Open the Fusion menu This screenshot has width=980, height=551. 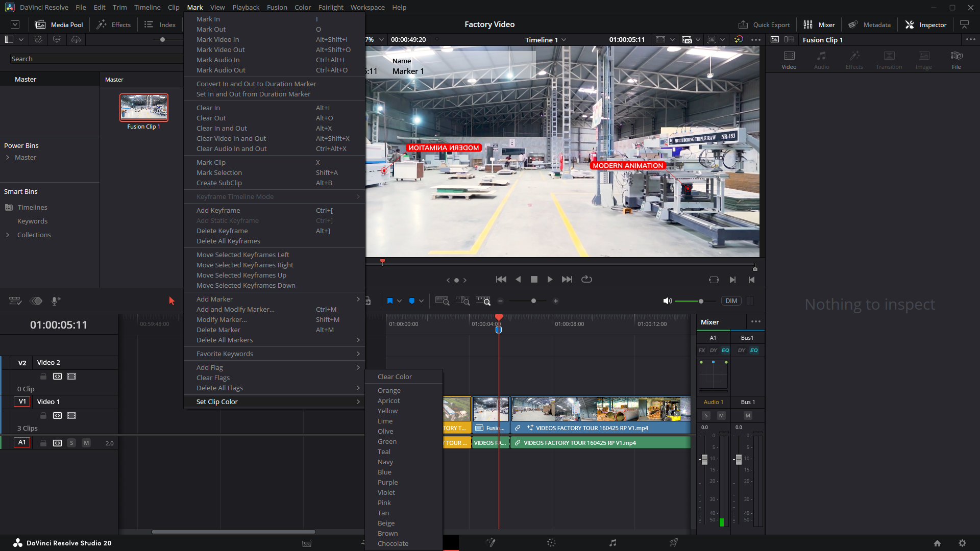[x=277, y=7]
